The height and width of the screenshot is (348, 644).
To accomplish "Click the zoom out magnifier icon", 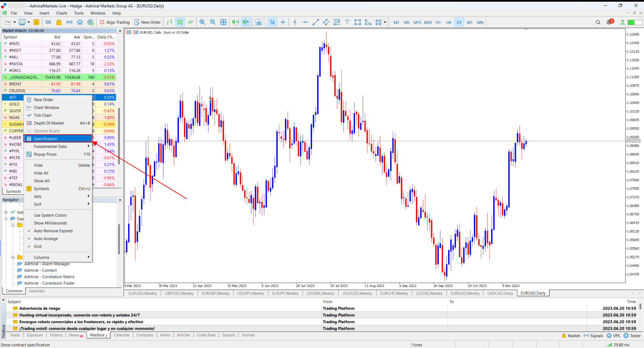I will [213, 22].
